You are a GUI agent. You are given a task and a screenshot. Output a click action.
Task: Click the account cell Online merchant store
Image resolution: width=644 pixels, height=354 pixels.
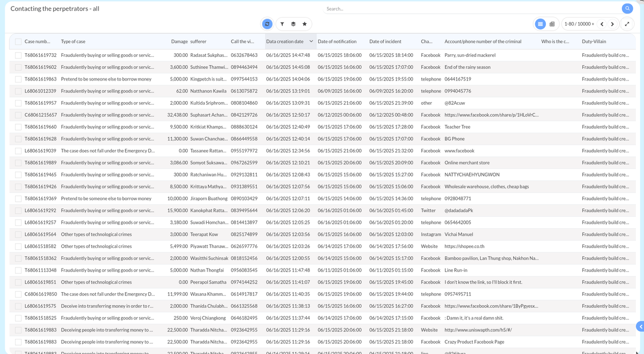(x=467, y=163)
